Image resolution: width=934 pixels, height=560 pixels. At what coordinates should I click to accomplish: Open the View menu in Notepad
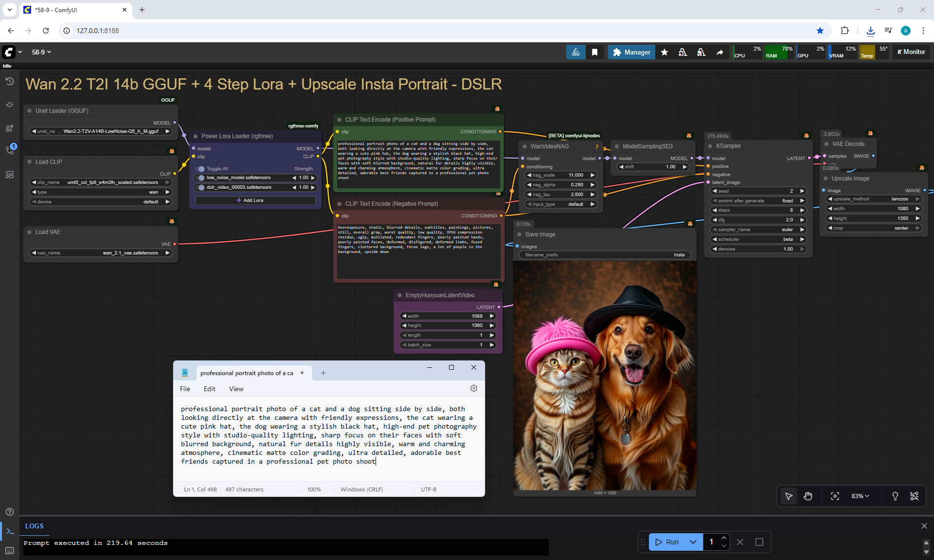tap(236, 389)
